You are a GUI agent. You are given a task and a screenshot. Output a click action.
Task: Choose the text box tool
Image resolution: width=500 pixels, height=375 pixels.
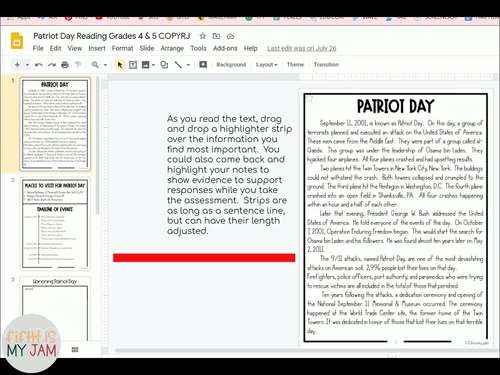133,65
